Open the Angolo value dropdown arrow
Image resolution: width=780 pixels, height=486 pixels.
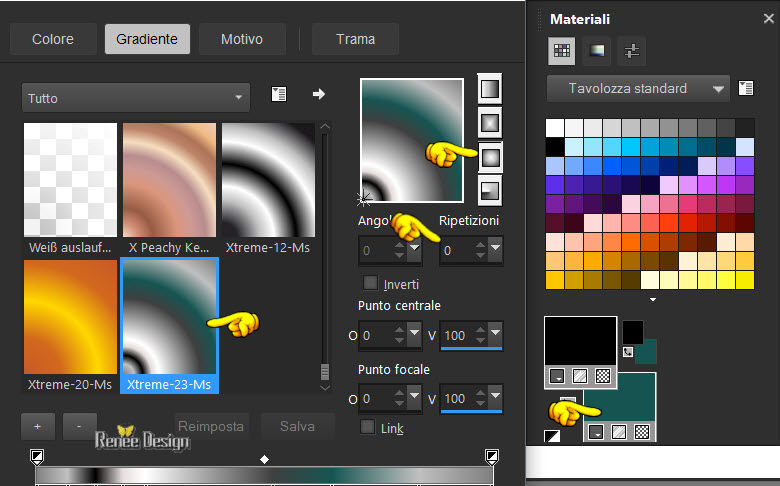pos(414,247)
